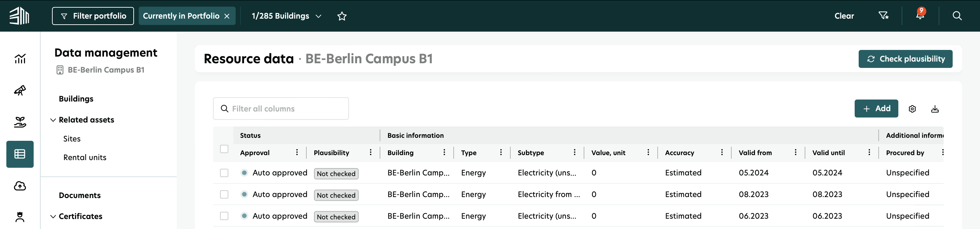
Task: Open Plausibility column options menu
Action: [371, 152]
